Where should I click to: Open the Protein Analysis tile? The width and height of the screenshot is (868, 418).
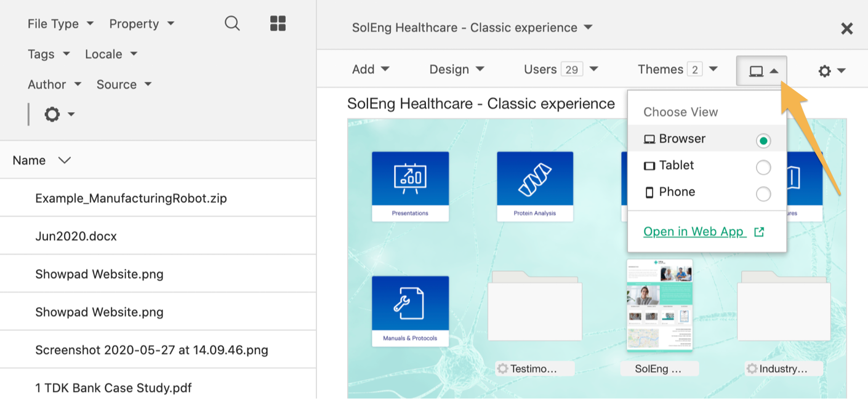coord(535,187)
